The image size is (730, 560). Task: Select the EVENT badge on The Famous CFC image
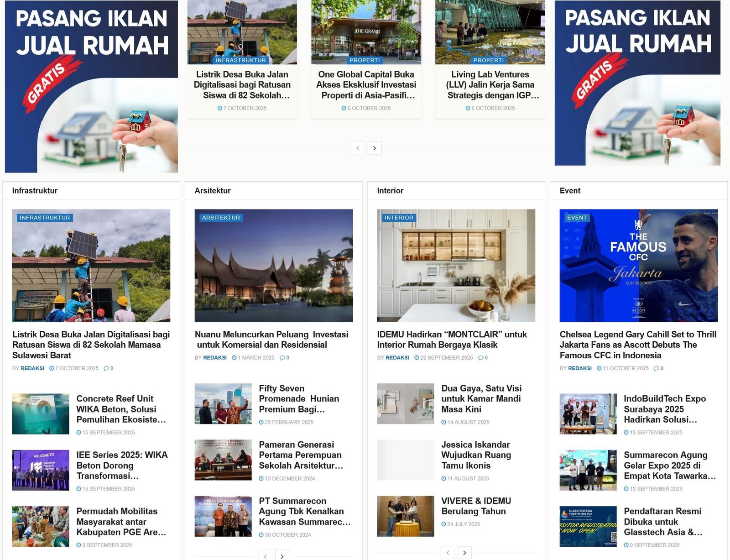[576, 218]
